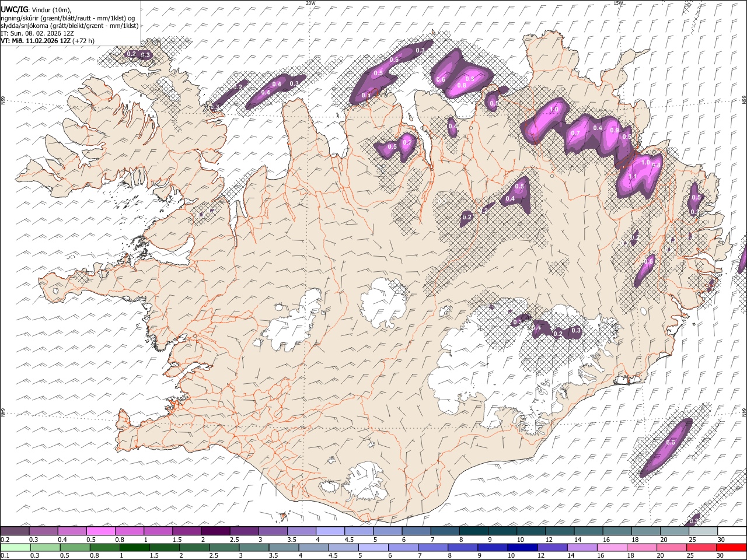Screen dimensions: 747x560
Task: Click the '0.2' label in upper legend row
Action: 5,540
